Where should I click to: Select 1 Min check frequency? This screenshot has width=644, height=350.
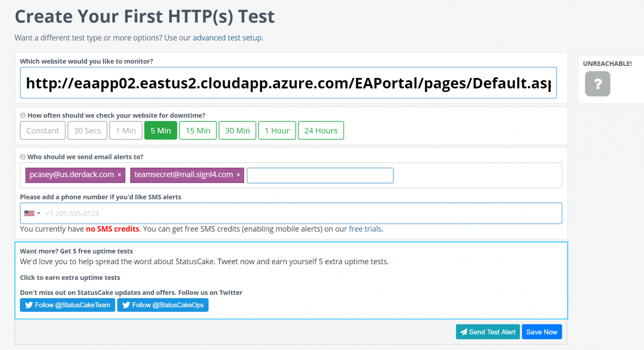coord(126,131)
